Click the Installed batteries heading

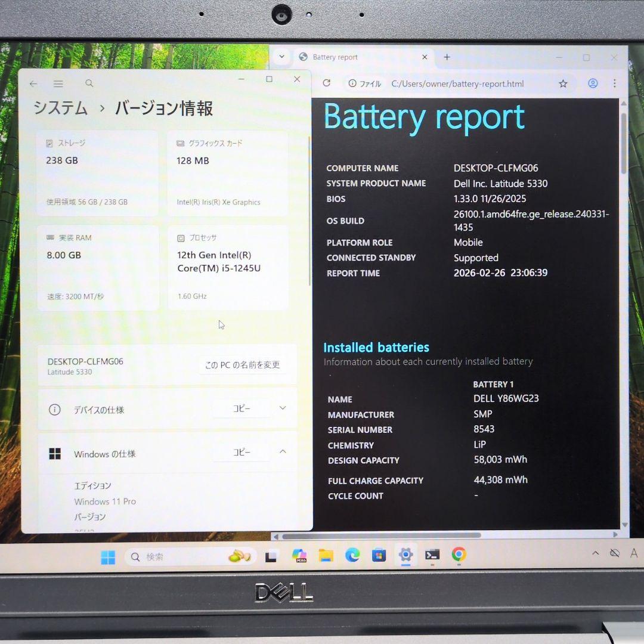(376, 348)
